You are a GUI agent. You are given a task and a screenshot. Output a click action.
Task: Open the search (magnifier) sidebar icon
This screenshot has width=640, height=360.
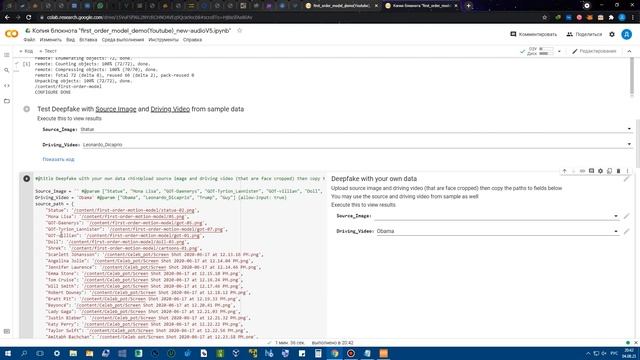tap(7, 70)
